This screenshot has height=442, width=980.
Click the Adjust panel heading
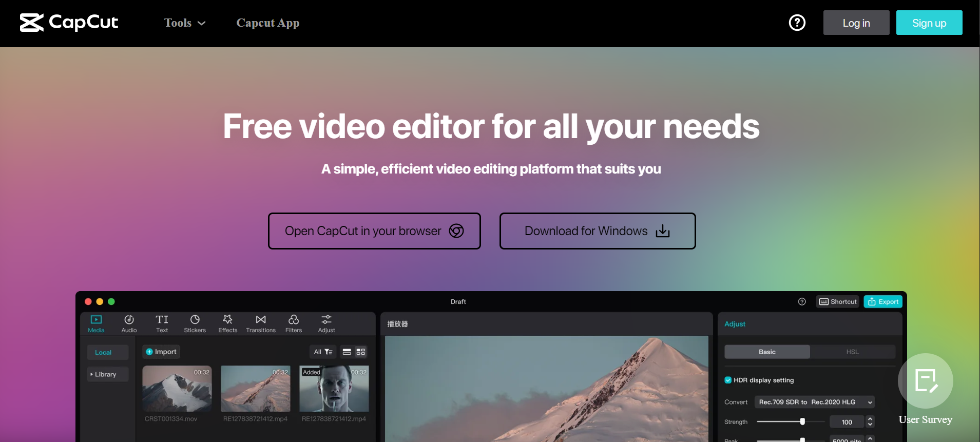735,324
